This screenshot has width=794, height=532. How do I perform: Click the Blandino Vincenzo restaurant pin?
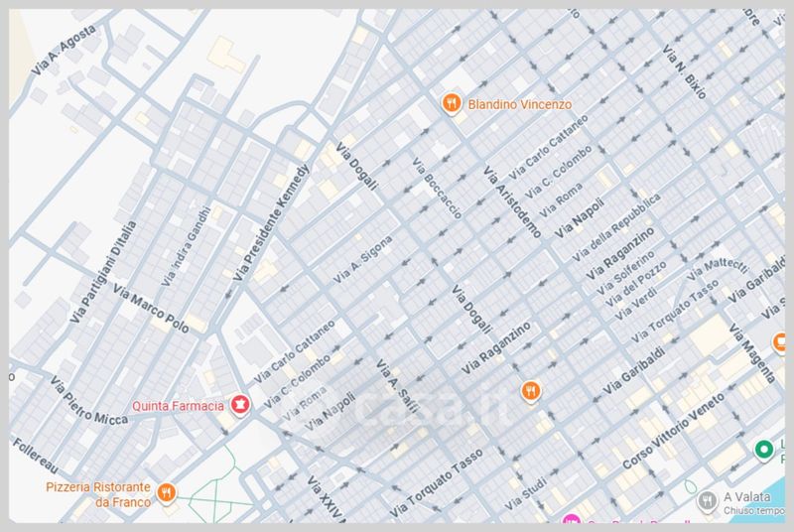[x=452, y=104]
